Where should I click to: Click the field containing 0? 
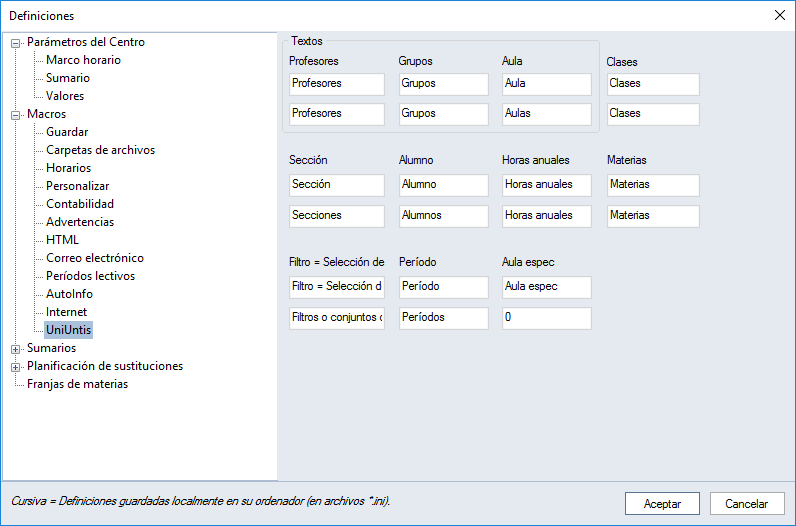pos(547,318)
